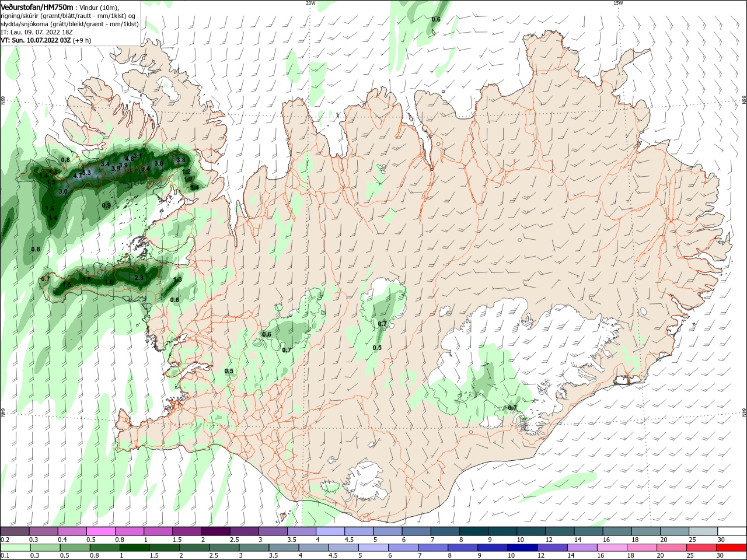Click the valid time 'VT: Sun. 10.07.2022 03Z'
Screen dimensions: 747x560
(36, 40)
